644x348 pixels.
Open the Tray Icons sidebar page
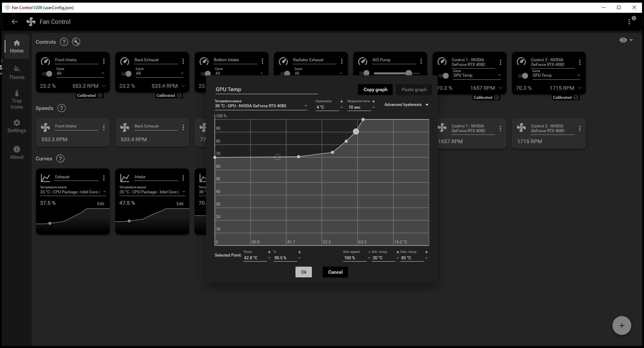tap(17, 100)
